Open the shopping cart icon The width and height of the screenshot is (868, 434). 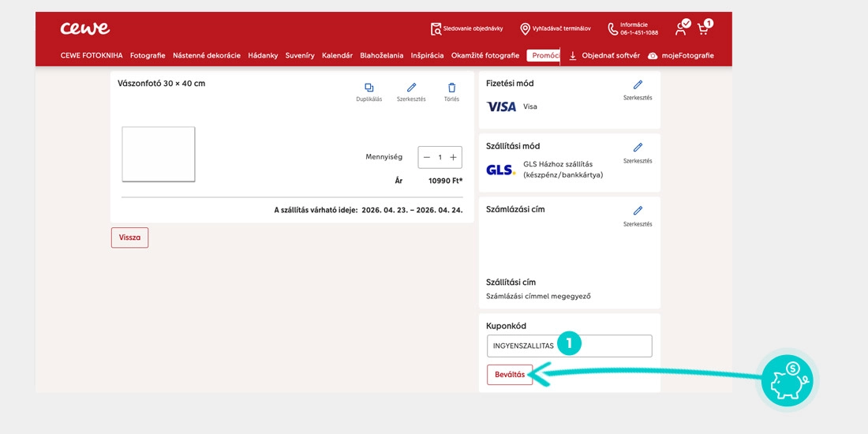(x=705, y=27)
